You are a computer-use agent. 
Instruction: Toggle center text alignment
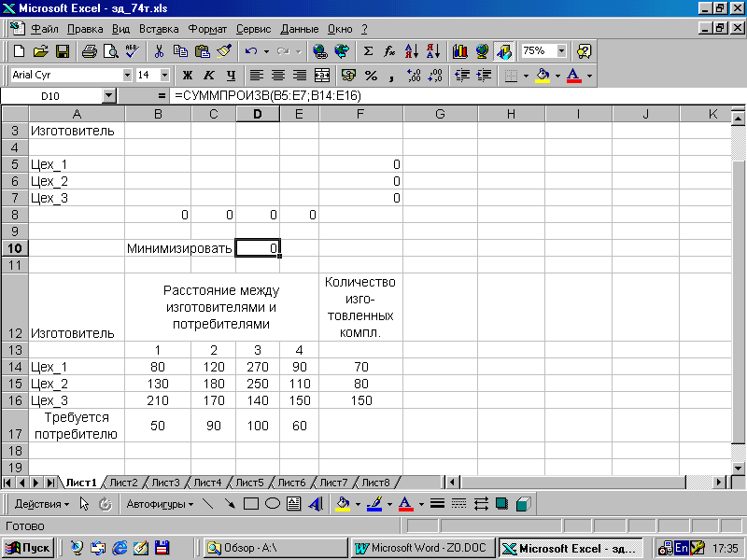pos(278,76)
